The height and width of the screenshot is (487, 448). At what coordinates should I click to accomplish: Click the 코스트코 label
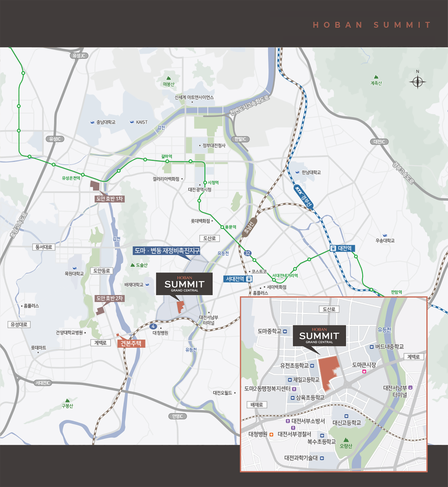point(259,271)
